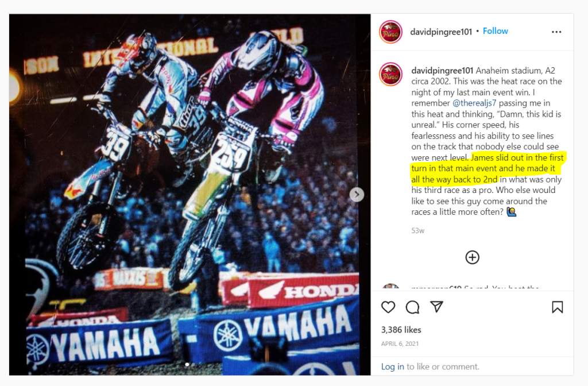Open the three-dots more options menu
The height and width of the screenshot is (386, 588).
click(556, 32)
